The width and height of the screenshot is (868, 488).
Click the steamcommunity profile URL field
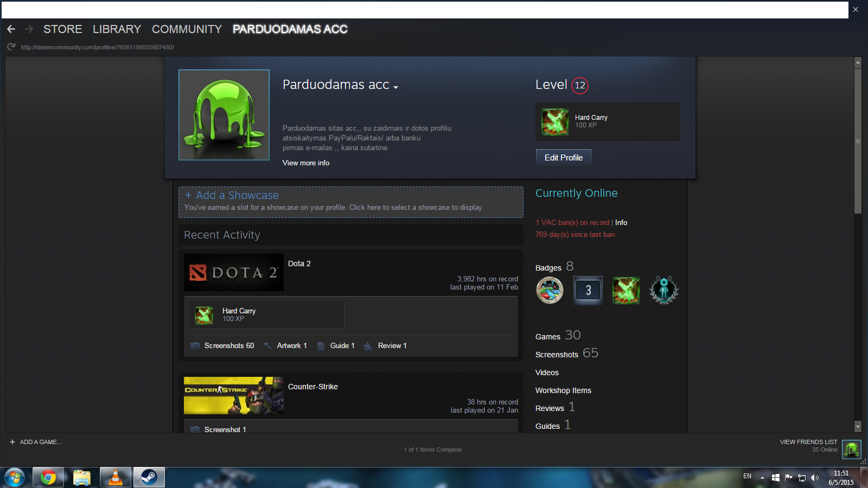[x=98, y=47]
